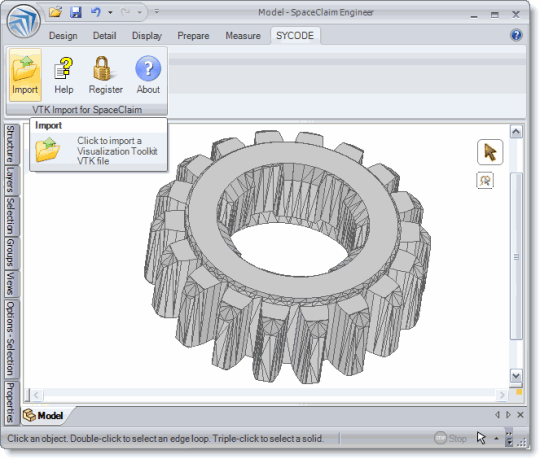Open the Structure side panel tab

pyautogui.click(x=11, y=144)
